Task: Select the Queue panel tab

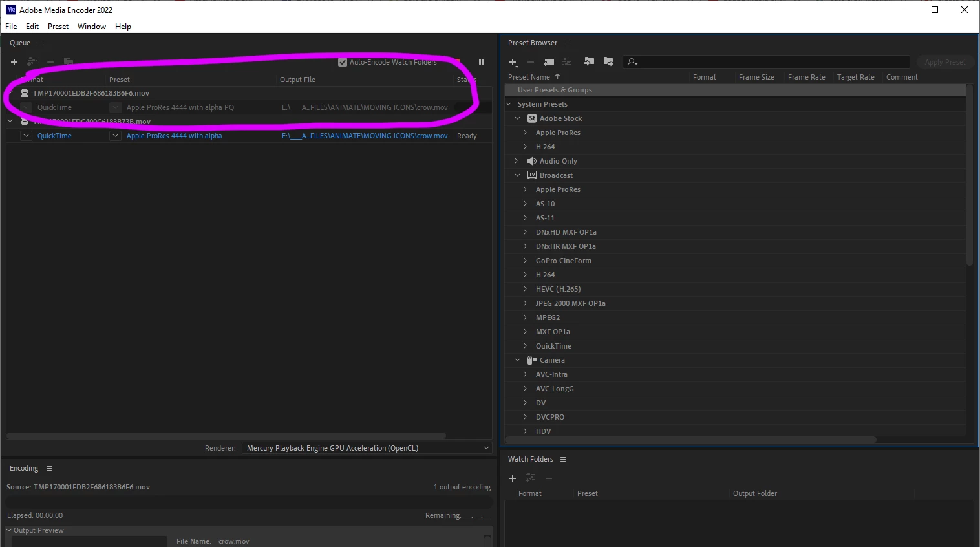Action: (20, 43)
